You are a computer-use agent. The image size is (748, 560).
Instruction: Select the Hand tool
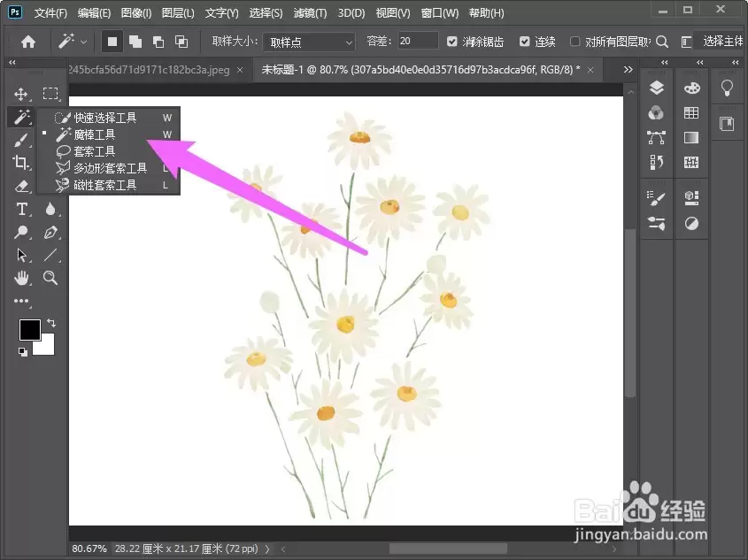point(21,278)
